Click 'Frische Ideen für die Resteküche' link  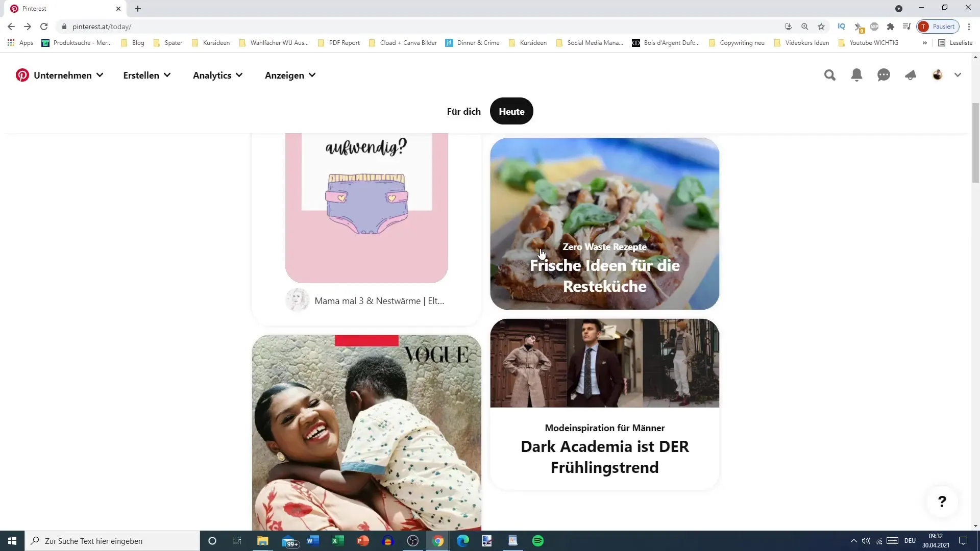[604, 276]
